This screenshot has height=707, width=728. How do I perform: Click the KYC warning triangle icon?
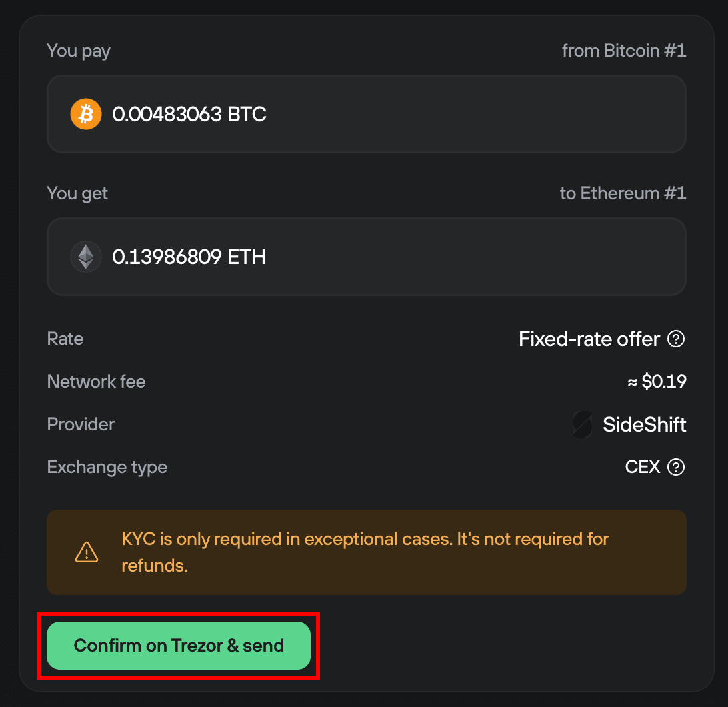(x=87, y=552)
